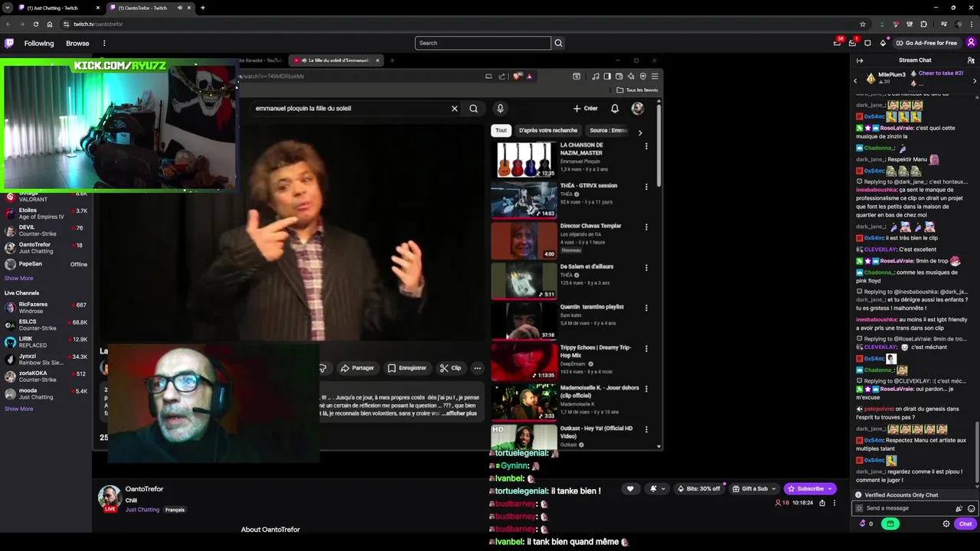Open Chrome three-dot menu
This screenshot has width=980, height=551.
(972, 24)
